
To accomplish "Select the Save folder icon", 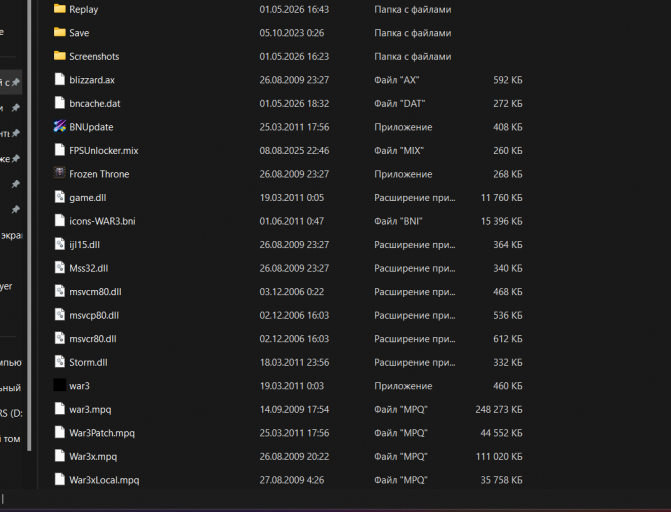I will (60, 33).
